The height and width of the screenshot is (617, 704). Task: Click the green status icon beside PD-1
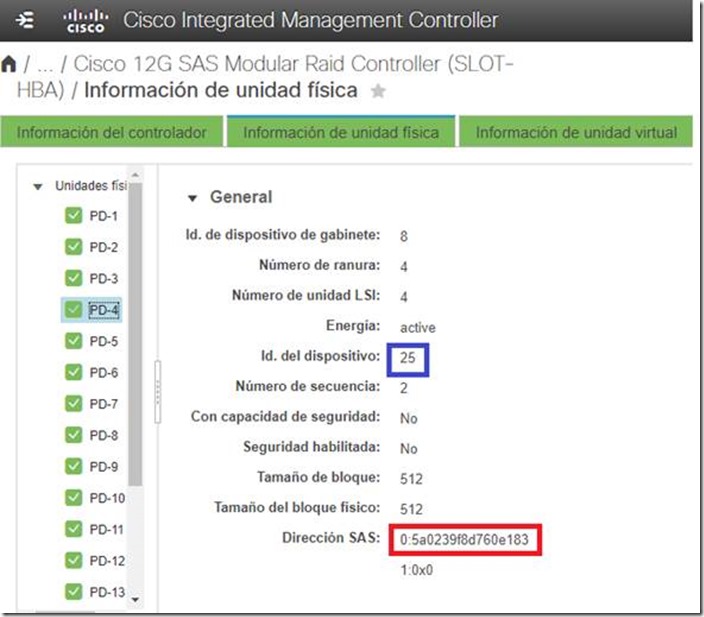[x=73, y=217]
